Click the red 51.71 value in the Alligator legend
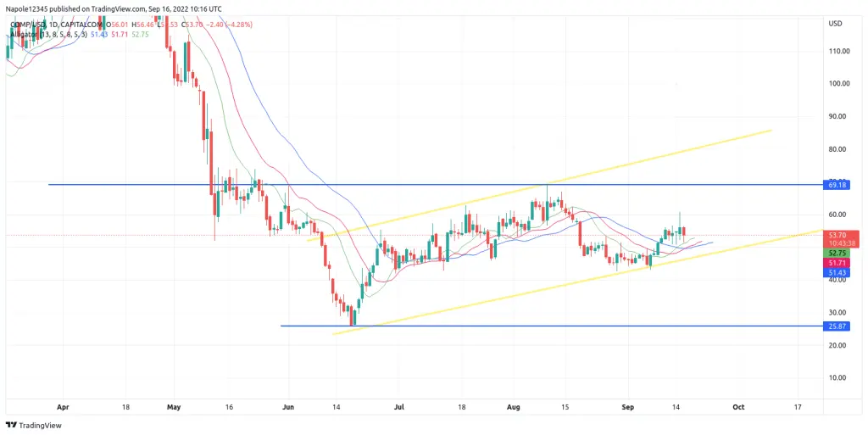Image resolution: width=868 pixels, height=435 pixels. pyautogui.click(x=119, y=34)
